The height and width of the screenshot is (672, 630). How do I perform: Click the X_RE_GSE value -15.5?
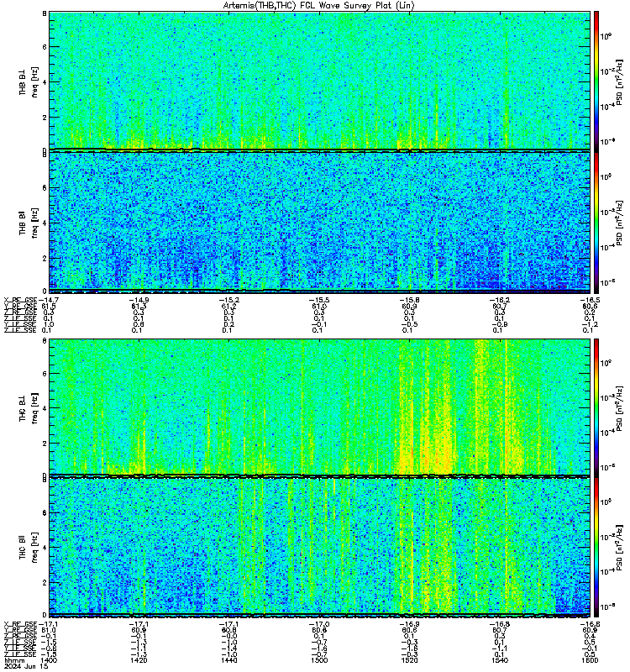[x=320, y=300]
